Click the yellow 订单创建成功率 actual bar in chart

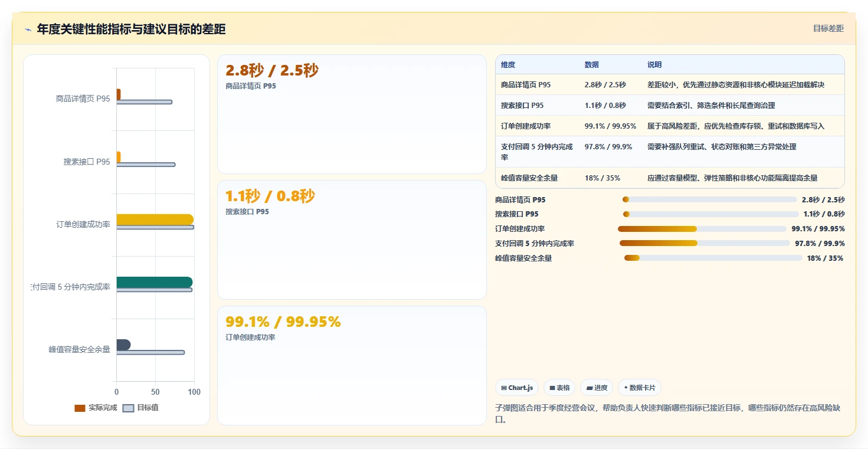click(155, 219)
